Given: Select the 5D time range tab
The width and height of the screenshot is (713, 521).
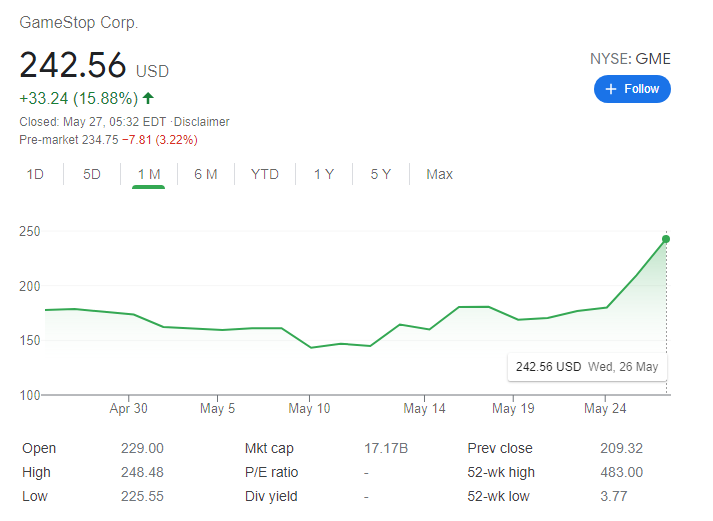Looking at the screenshot, I should (x=91, y=174).
